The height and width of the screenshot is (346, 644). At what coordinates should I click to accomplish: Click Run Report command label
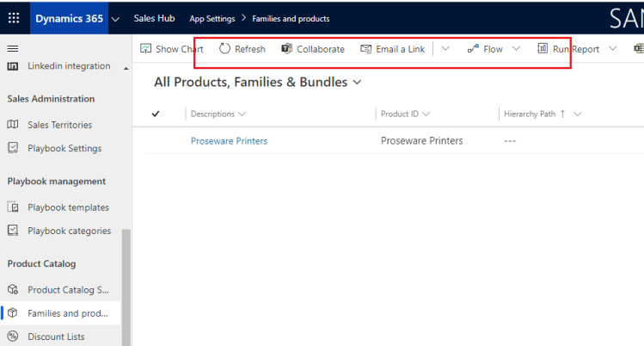pos(576,49)
